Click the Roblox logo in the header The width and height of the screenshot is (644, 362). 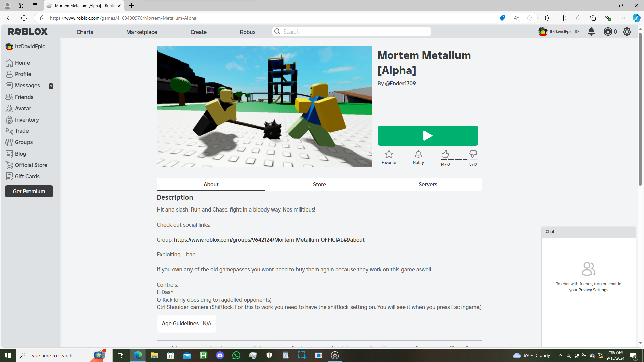coord(28,32)
